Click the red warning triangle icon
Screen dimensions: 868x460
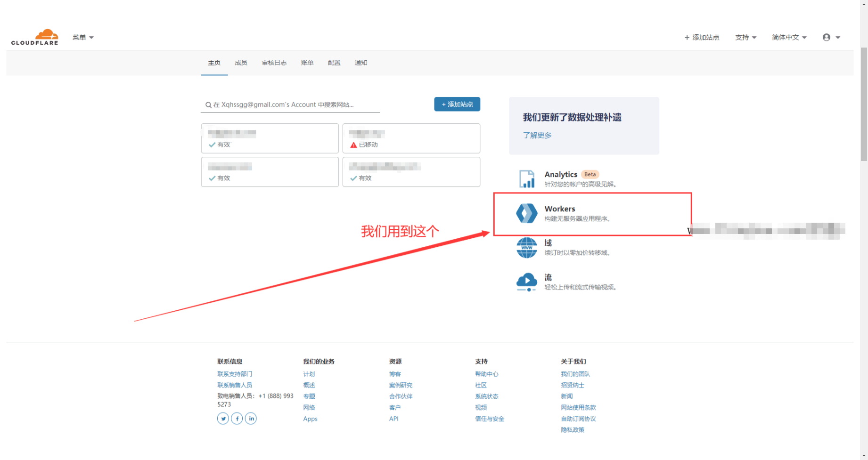[353, 145]
